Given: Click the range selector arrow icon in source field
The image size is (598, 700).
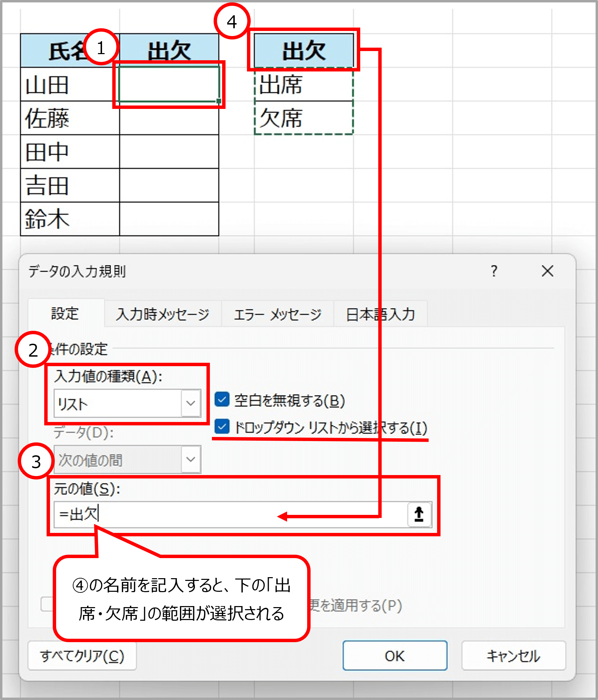Looking at the screenshot, I should (x=419, y=514).
